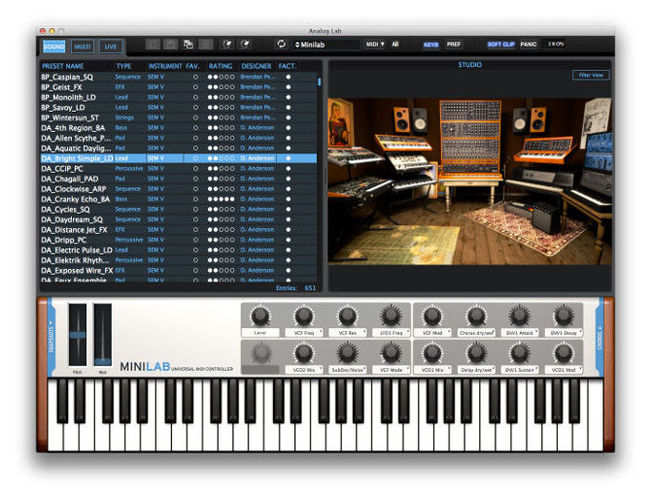651x499 pixels.
Task: Click the VCF Mod knob
Action: 432,316
